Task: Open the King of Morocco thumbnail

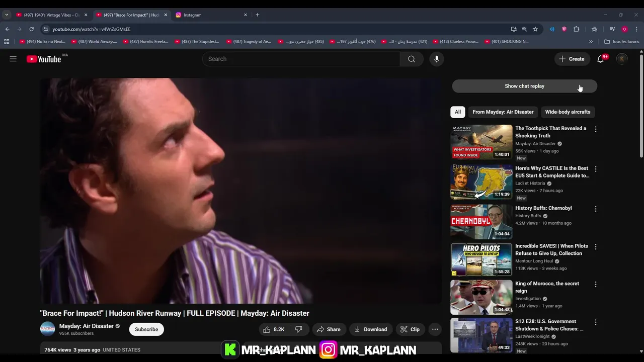Action: (x=481, y=297)
